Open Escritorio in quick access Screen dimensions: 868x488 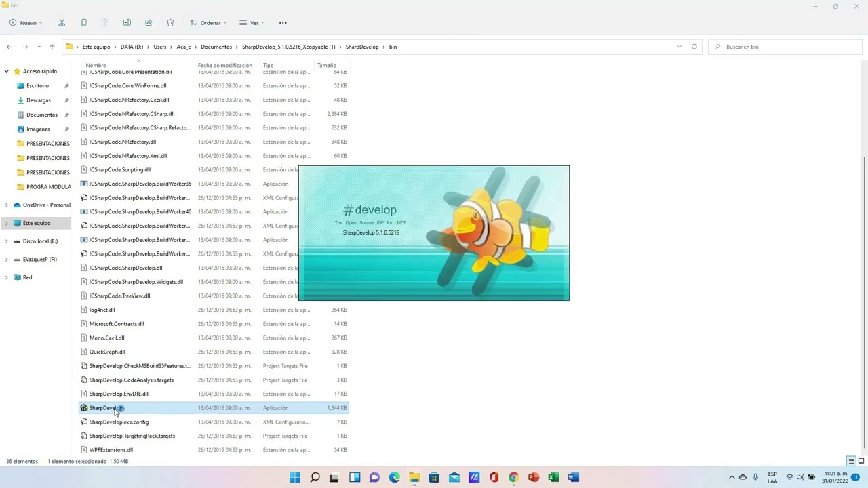tap(38, 86)
